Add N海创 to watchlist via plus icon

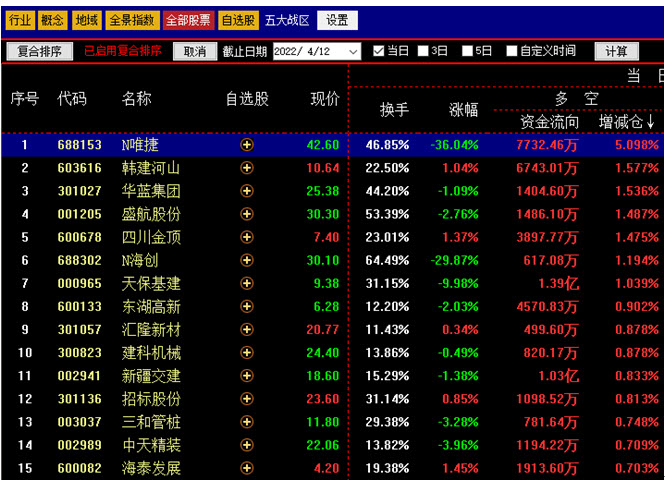coord(246,260)
